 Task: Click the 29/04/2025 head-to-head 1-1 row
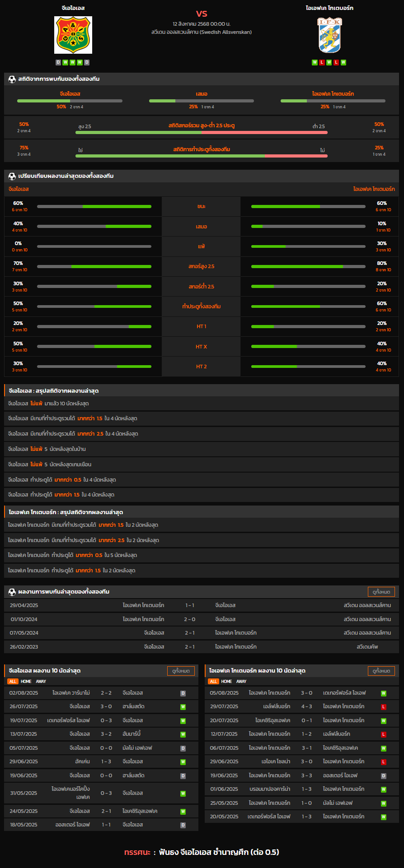point(202,605)
